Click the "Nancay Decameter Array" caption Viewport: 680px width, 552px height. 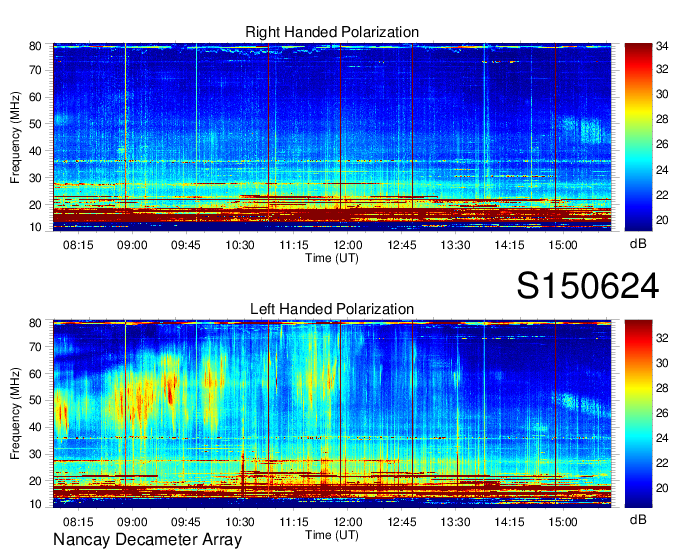147,540
